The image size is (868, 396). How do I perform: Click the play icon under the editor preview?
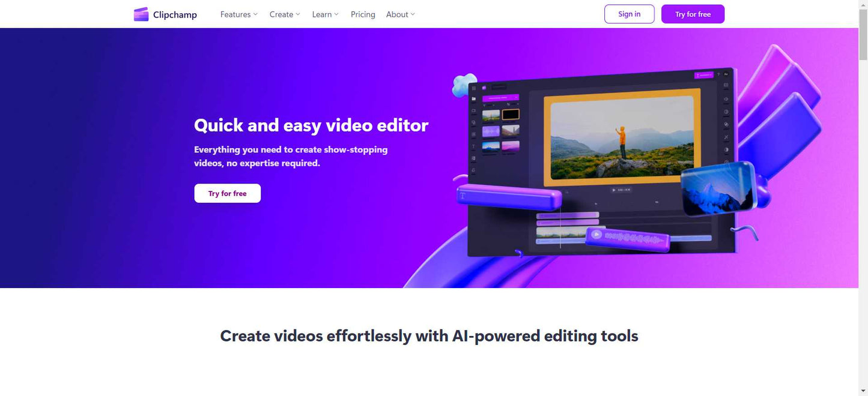pos(614,190)
